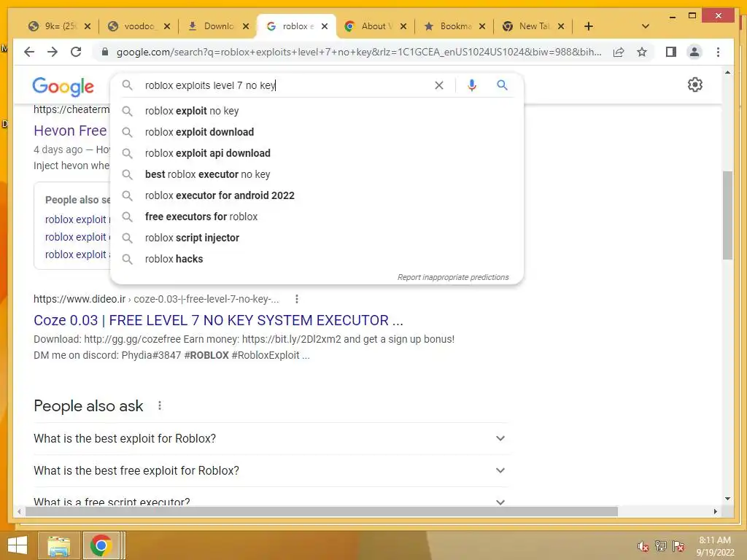Click inside the Google search input
Screen dimensions: 747x560
click(286, 85)
